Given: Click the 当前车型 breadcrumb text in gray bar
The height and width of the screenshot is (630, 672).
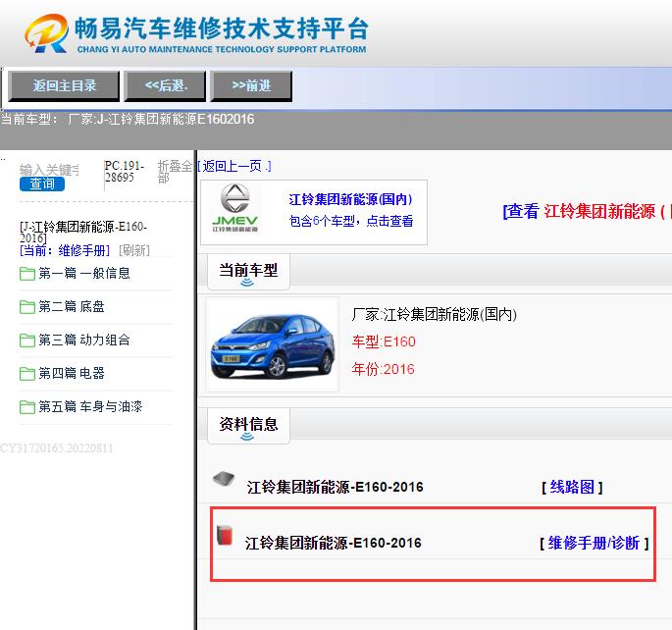Looking at the screenshot, I should (x=128, y=119).
